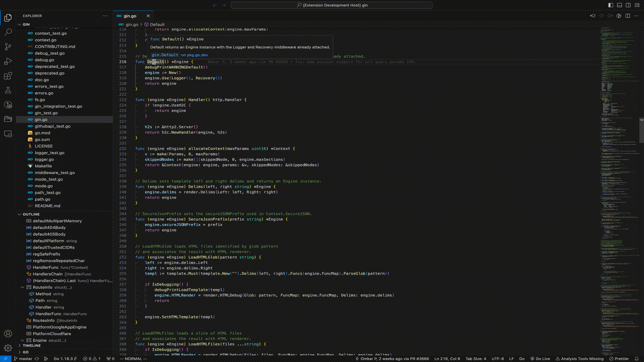Image resolution: width=644 pixels, height=362 pixels.
Task: Open the Run and Debug view
Action: click(x=8, y=61)
